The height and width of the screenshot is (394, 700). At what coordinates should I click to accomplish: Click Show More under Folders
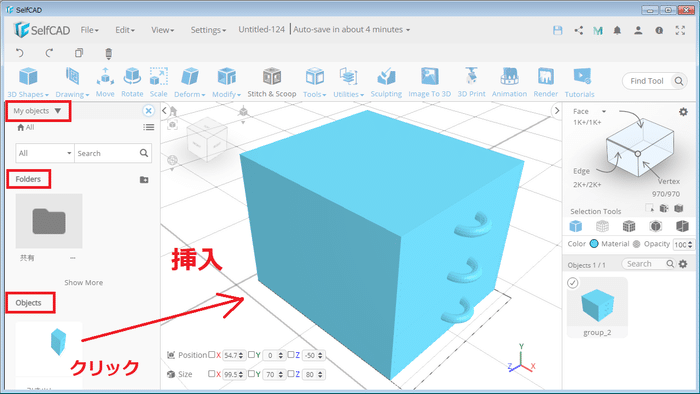[x=83, y=282]
